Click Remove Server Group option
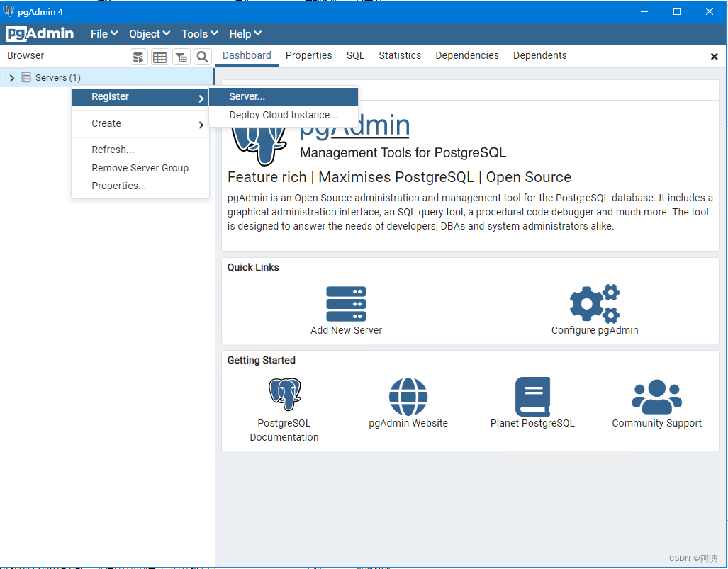The width and height of the screenshot is (728, 569). [x=140, y=168]
